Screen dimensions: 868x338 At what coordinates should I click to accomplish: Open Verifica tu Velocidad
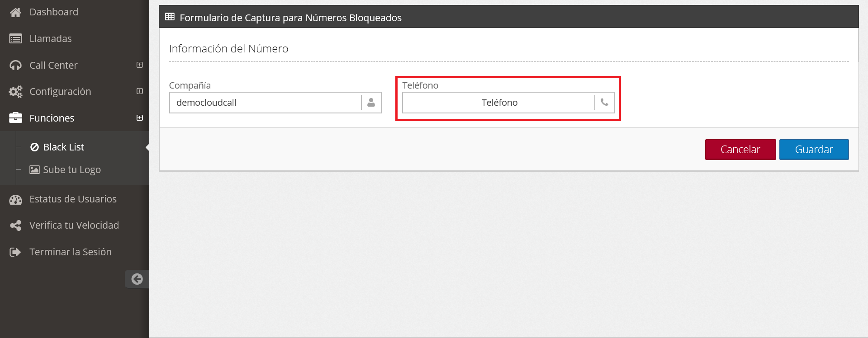coord(75,225)
